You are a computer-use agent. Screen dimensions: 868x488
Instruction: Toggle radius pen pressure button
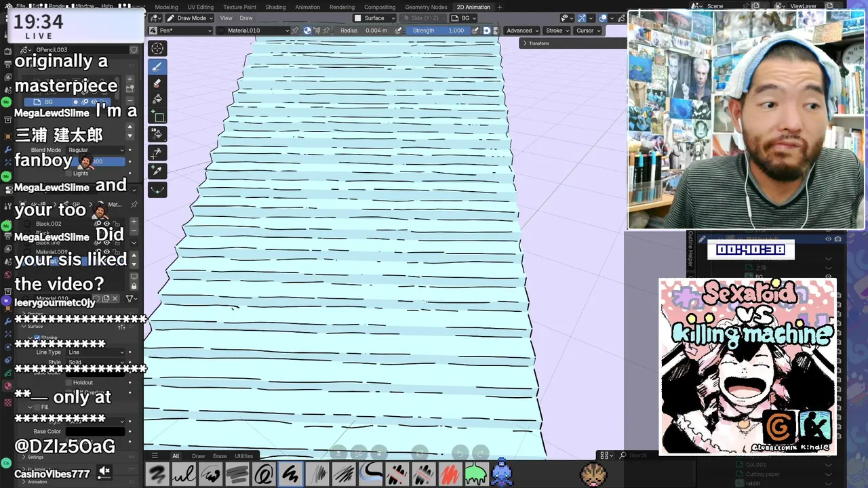pyautogui.click(x=398, y=30)
